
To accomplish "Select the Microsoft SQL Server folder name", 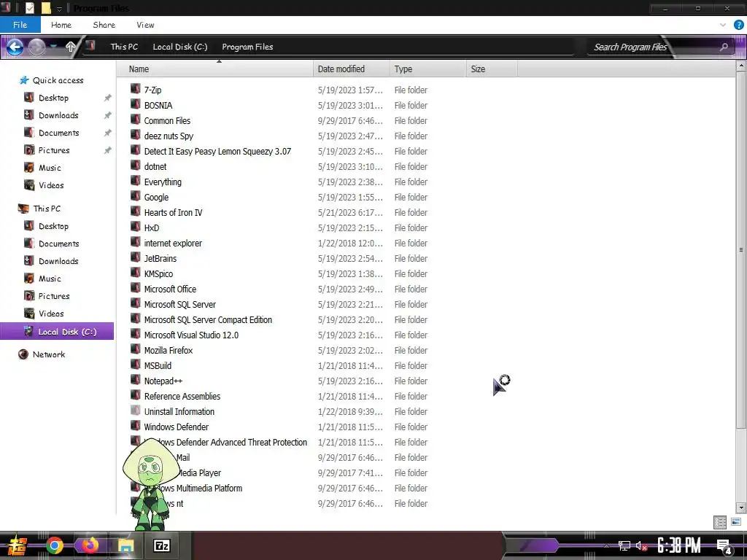I will click(x=179, y=304).
